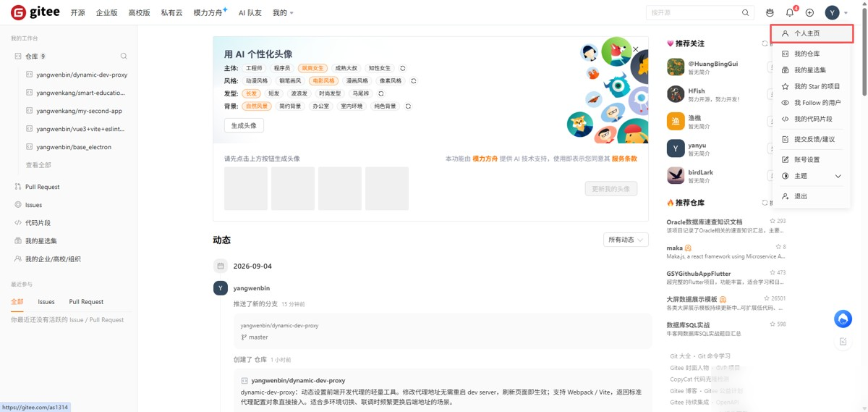Screen dimensions: 868x412
Task: Select 动漫风格 style tag
Action: click(x=257, y=81)
